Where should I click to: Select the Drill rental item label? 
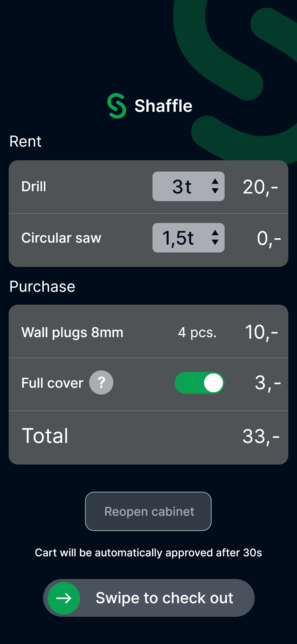[x=34, y=186]
